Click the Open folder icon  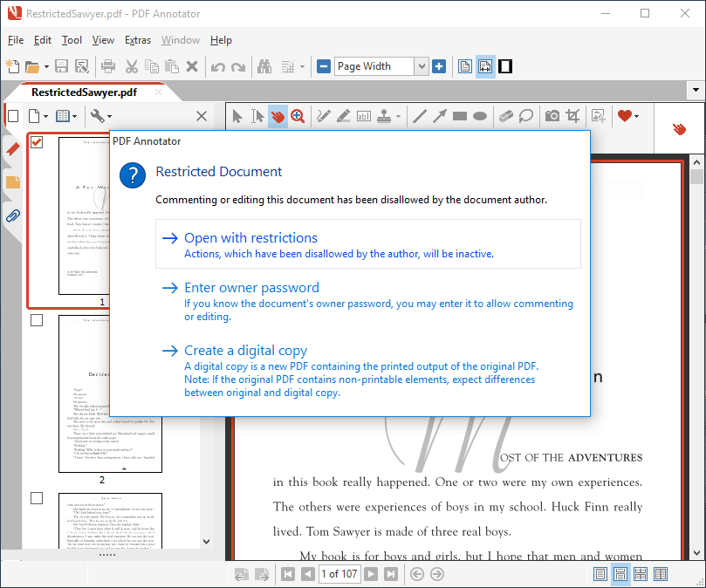(x=32, y=66)
